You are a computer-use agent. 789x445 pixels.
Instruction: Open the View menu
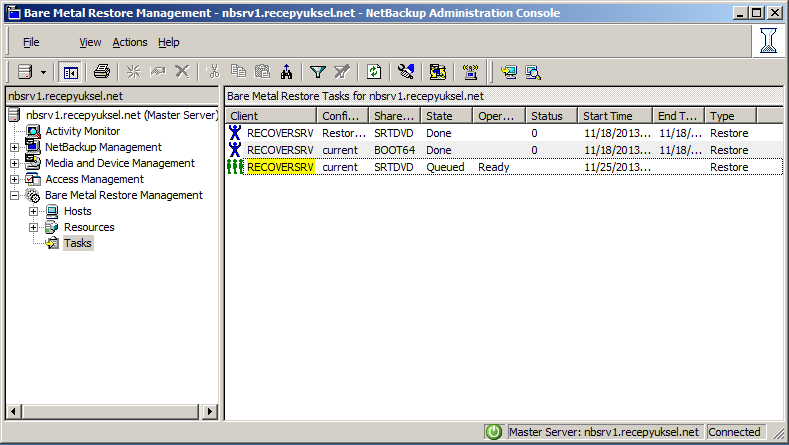click(90, 42)
